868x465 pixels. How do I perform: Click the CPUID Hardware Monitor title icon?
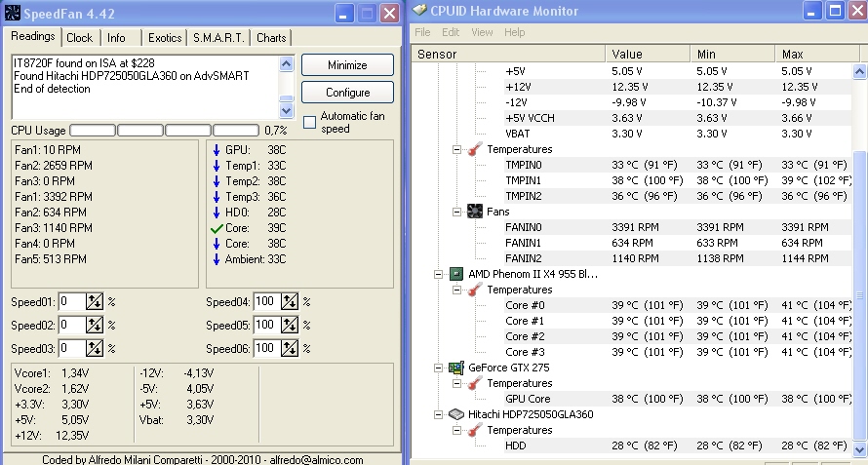(419, 10)
